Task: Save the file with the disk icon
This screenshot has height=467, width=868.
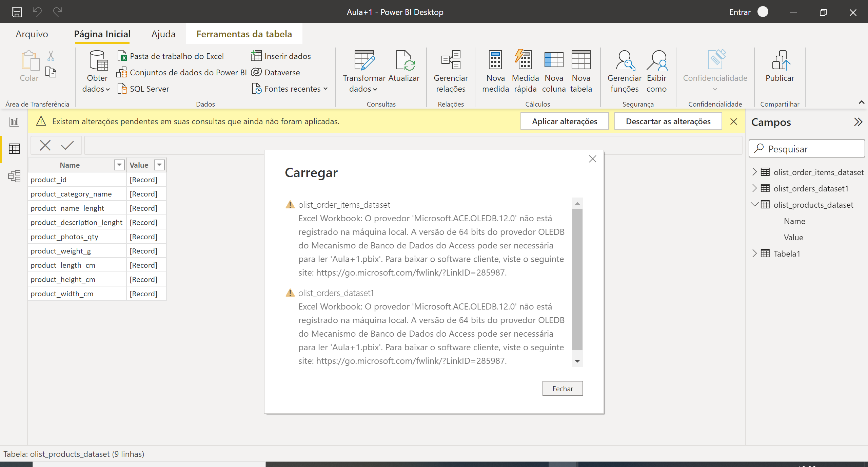Action: [17, 12]
